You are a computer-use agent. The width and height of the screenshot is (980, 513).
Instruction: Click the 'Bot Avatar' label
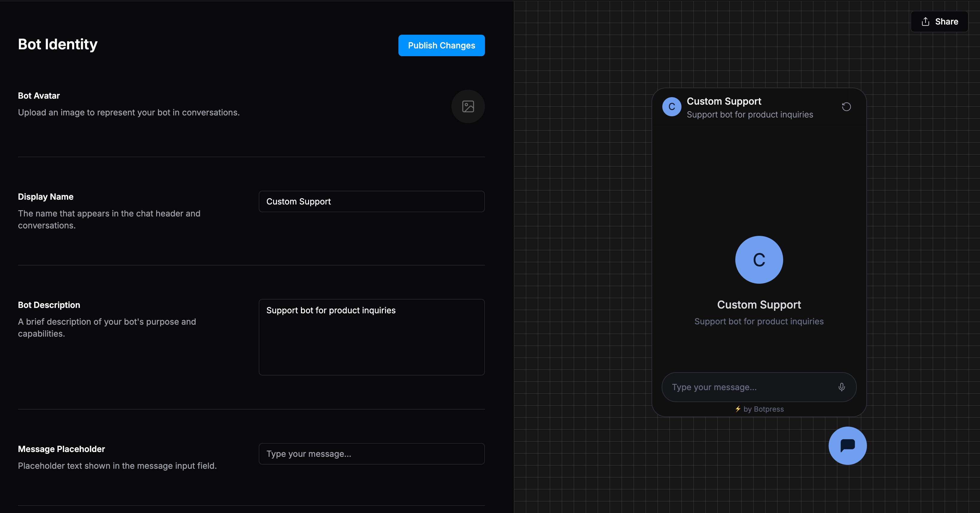click(39, 96)
